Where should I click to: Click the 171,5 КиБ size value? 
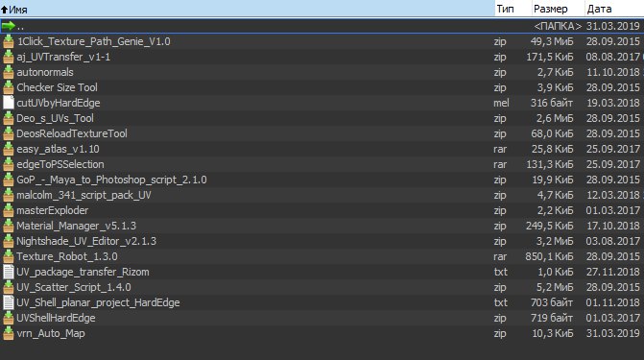coord(550,58)
